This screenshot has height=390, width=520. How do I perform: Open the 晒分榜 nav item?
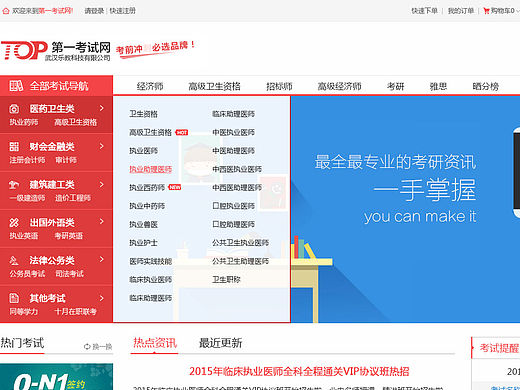[x=486, y=87]
